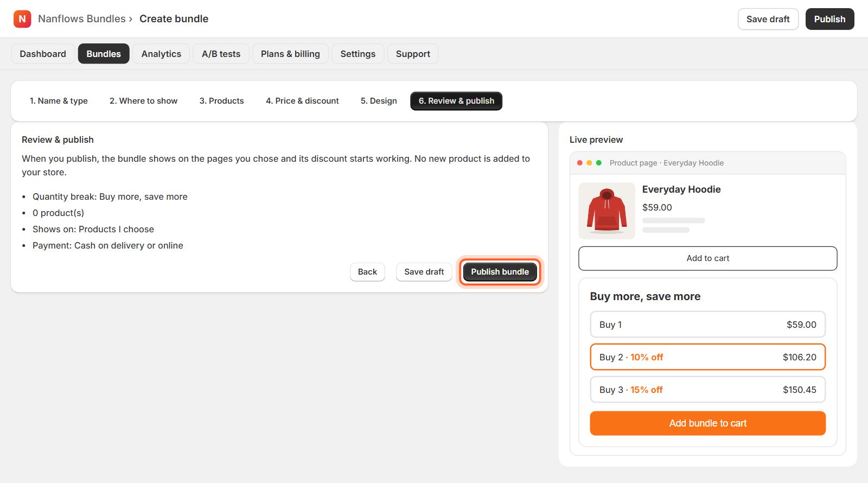Click the top-right Save draft button
Screen dimensions: 868x483
(768, 19)
